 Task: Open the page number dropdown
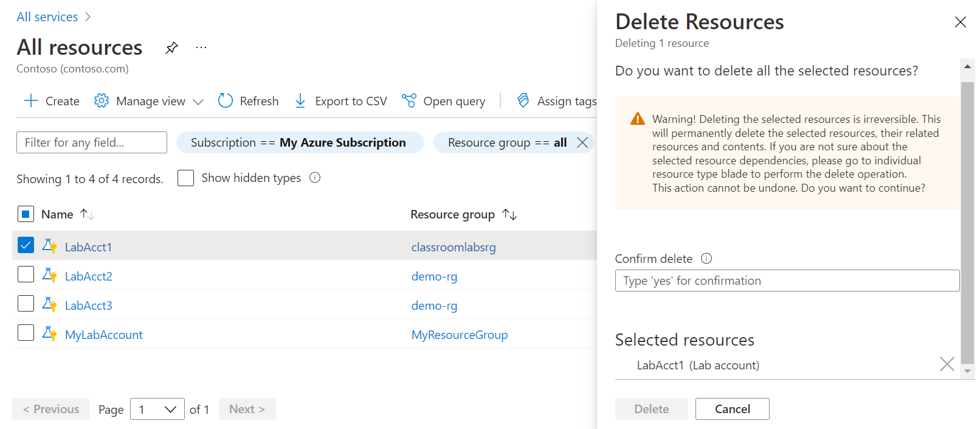tap(157, 409)
